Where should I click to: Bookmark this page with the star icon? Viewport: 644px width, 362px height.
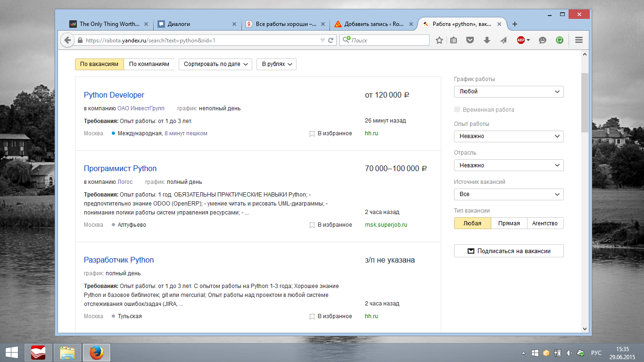click(439, 41)
